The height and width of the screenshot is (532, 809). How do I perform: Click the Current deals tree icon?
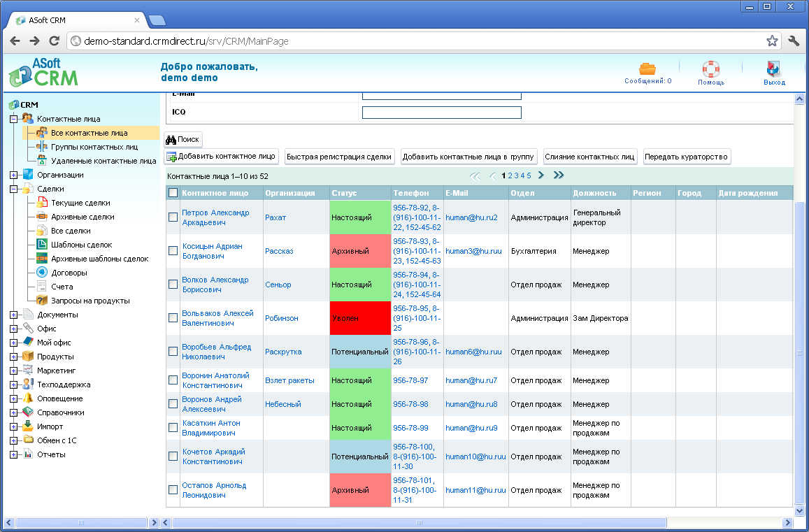click(x=42, y=203)
